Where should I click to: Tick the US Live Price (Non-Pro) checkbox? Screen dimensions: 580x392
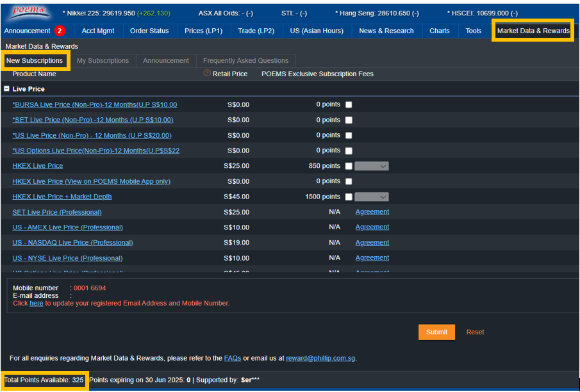pos(349,135)
